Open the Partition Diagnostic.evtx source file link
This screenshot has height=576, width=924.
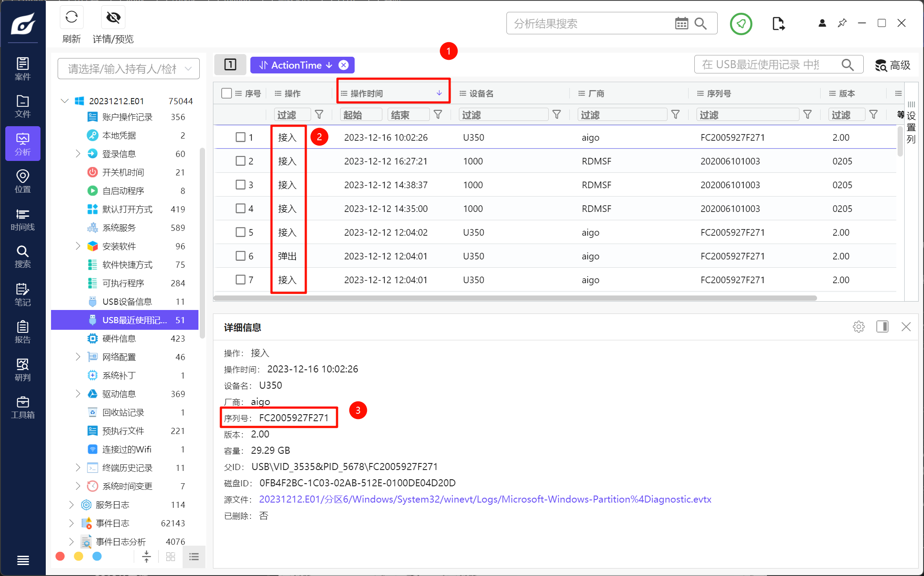[485, 499]
